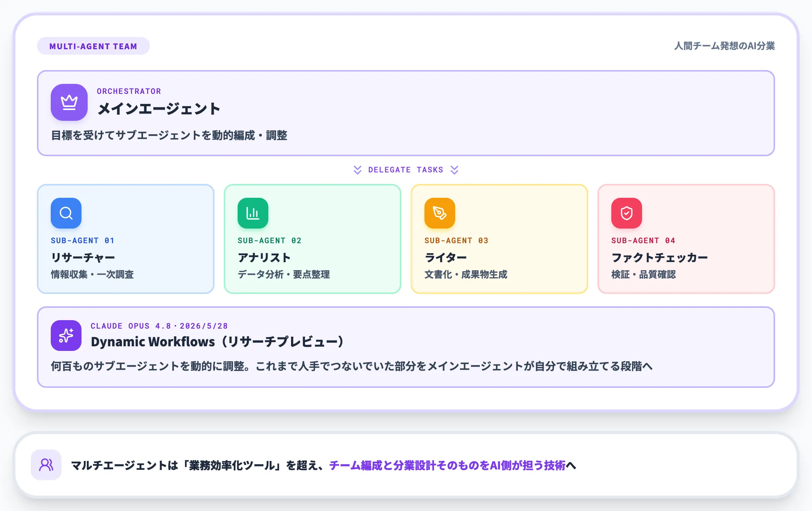The image size is (812, 511).
Task: Click the SUB-AGENT 01 label
Action: [83, 240]
